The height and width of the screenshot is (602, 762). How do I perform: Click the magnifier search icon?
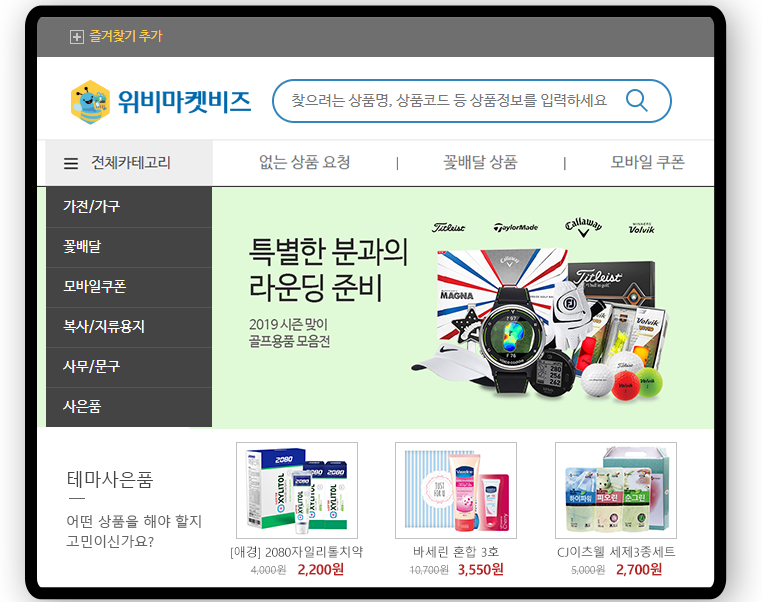(637, 101)
